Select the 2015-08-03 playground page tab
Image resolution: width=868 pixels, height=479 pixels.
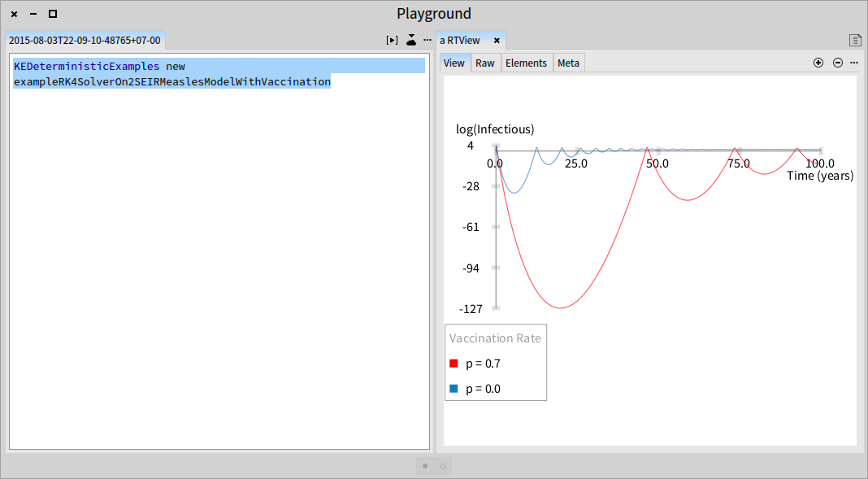[x=85, y=41]
